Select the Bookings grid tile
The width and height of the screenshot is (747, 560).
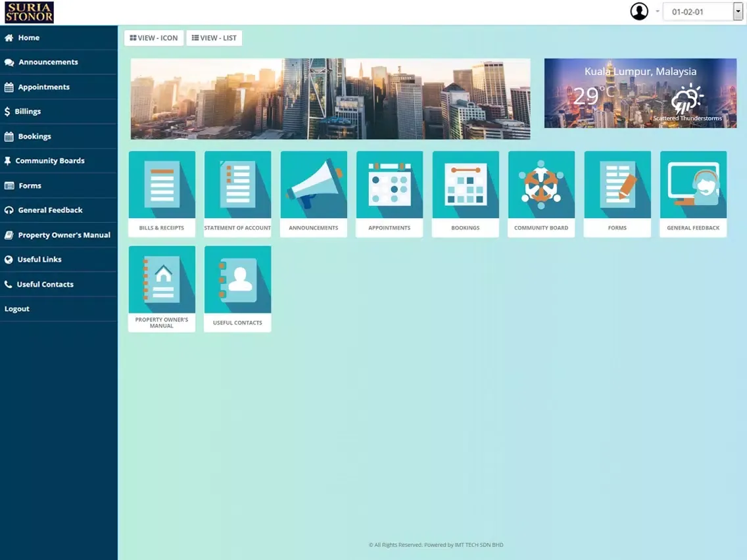[466, 185]
